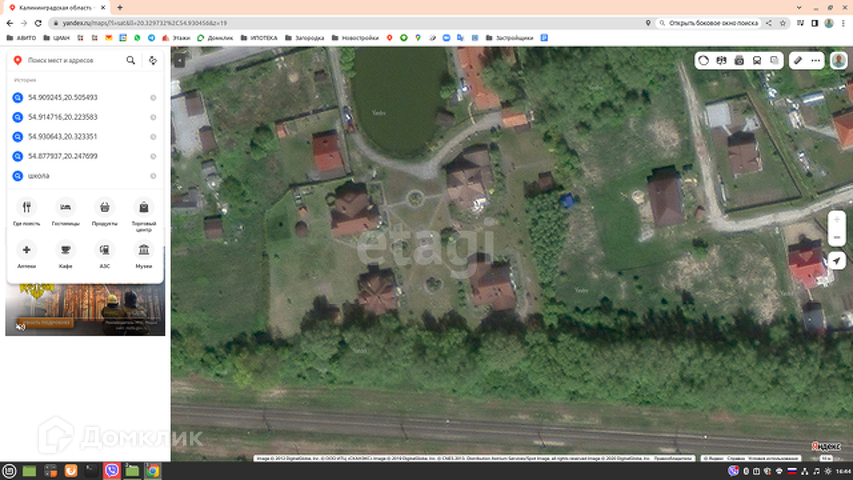Open the ИПОТЕКА bookmarks folder
This screenshot has width=853, height=480.
pos(259,38)
